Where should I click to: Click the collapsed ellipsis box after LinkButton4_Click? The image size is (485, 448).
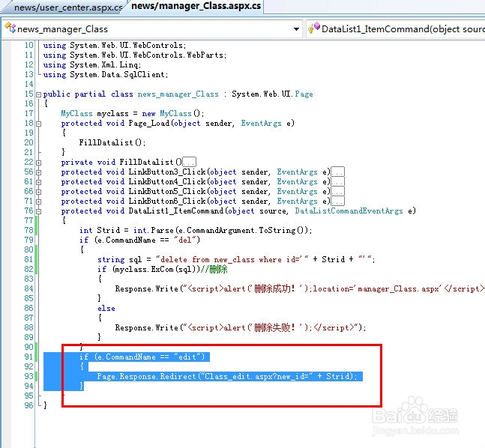[x=338, y=181]
